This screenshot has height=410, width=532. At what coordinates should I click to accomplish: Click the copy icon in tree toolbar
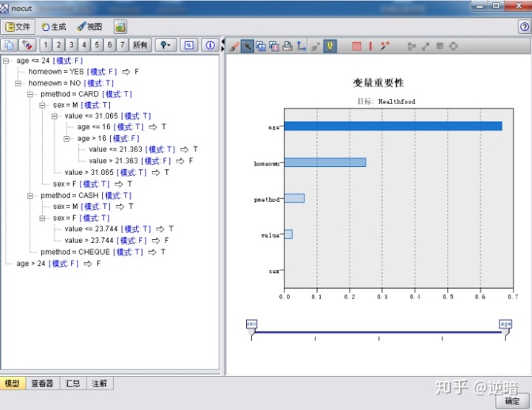[9, 45]
